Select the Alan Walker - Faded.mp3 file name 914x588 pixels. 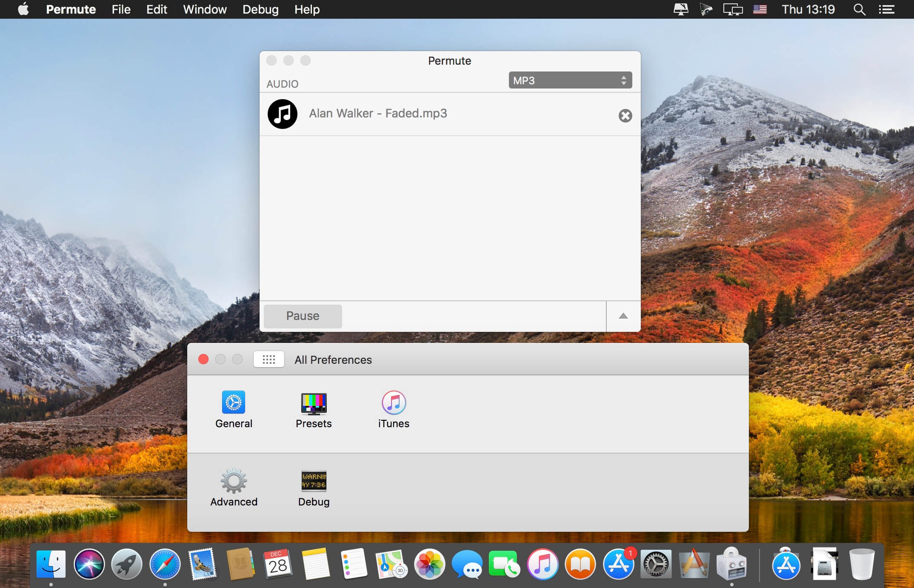[378, 114]
